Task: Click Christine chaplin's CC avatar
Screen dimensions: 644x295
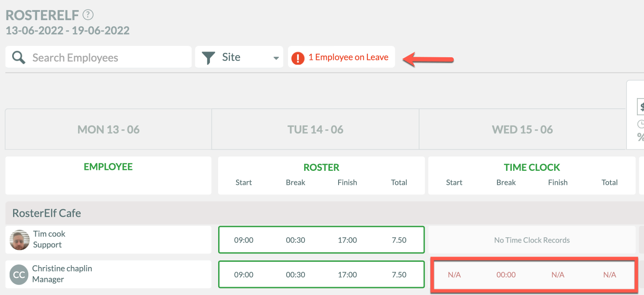Action: [x=19, y=275]
